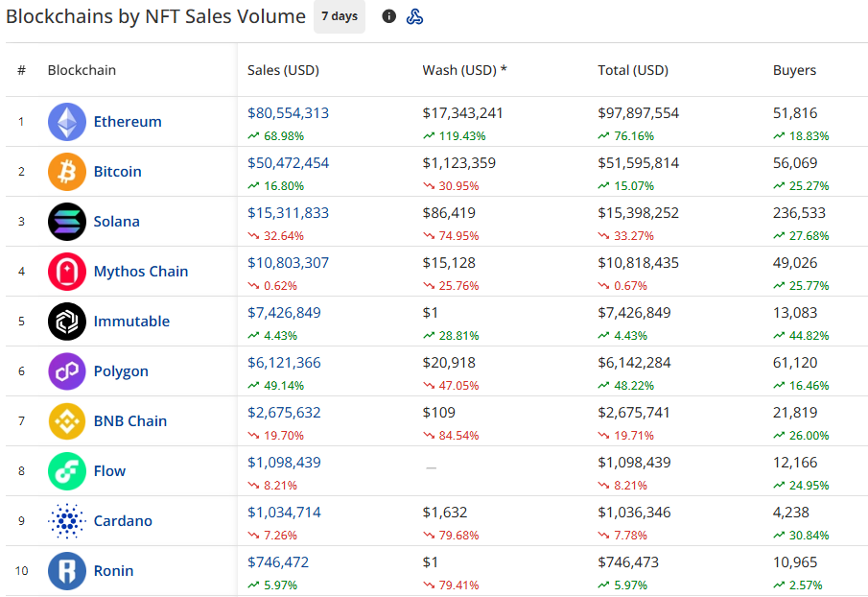Click Bitcoin sales value $50,472,454
This screenshot has width=868, height=597.
pyautogui.click(x=288, y=163)
